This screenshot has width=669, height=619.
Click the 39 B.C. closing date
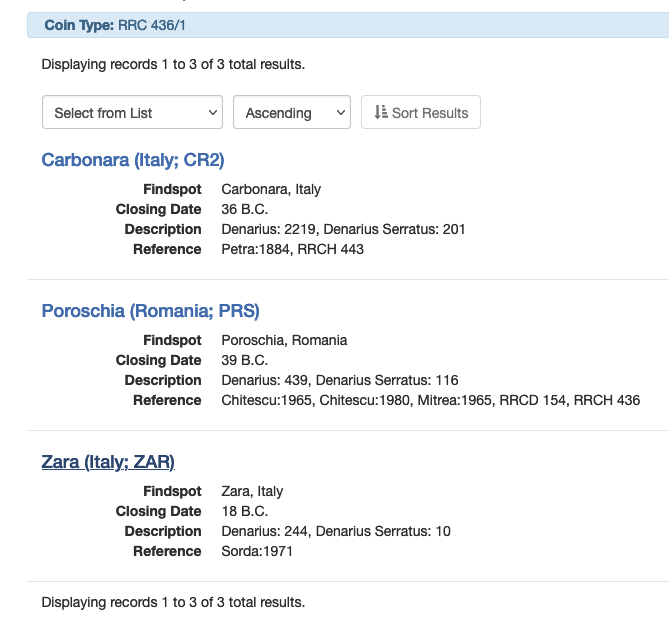(x=244, y=360)
